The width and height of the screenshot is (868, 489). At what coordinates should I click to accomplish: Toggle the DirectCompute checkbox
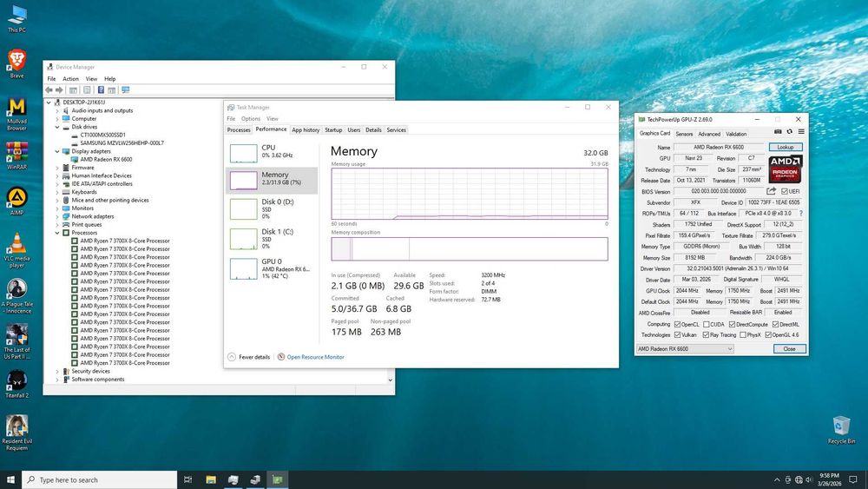(732, 325)
